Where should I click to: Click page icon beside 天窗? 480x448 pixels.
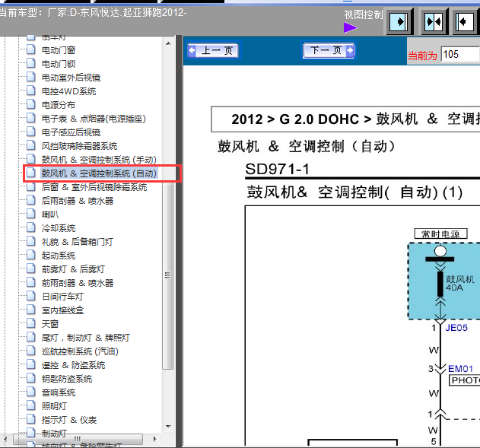click(31, 322)
